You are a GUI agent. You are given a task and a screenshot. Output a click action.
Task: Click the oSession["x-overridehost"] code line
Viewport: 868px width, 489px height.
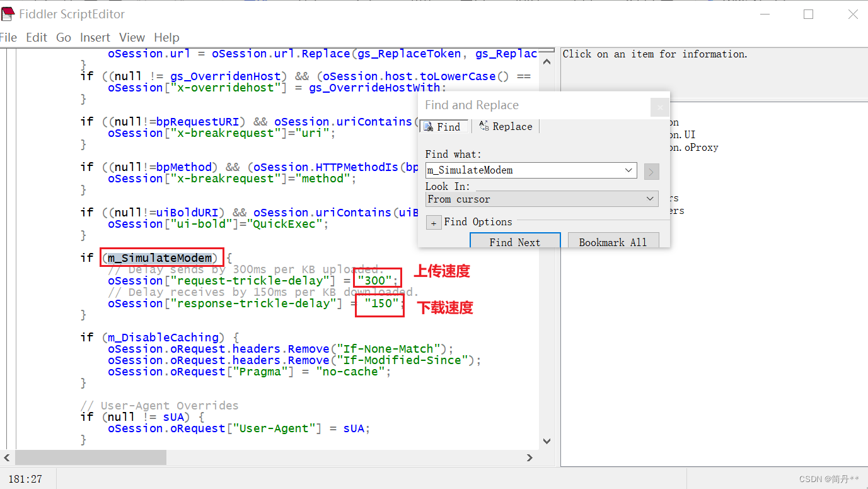pyautogui.click(x=277, y=88)
